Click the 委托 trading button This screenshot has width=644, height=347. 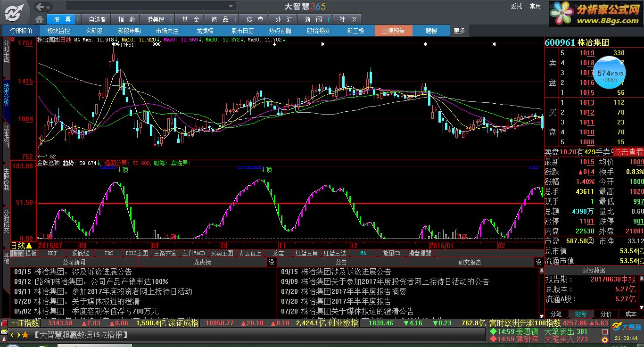pyautogui.click(x=516, y=6)
